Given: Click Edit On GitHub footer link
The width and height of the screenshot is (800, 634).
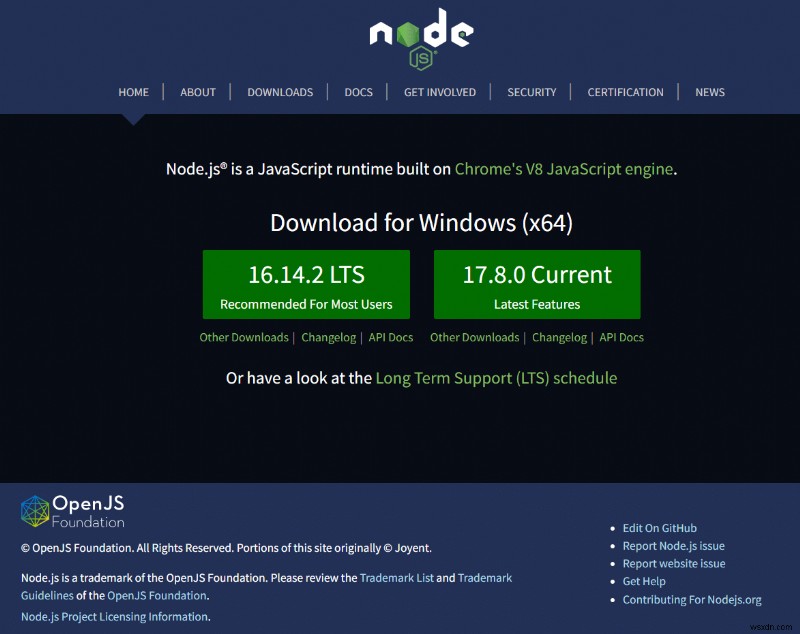Looking at the screenshot, I should (660, 528).
